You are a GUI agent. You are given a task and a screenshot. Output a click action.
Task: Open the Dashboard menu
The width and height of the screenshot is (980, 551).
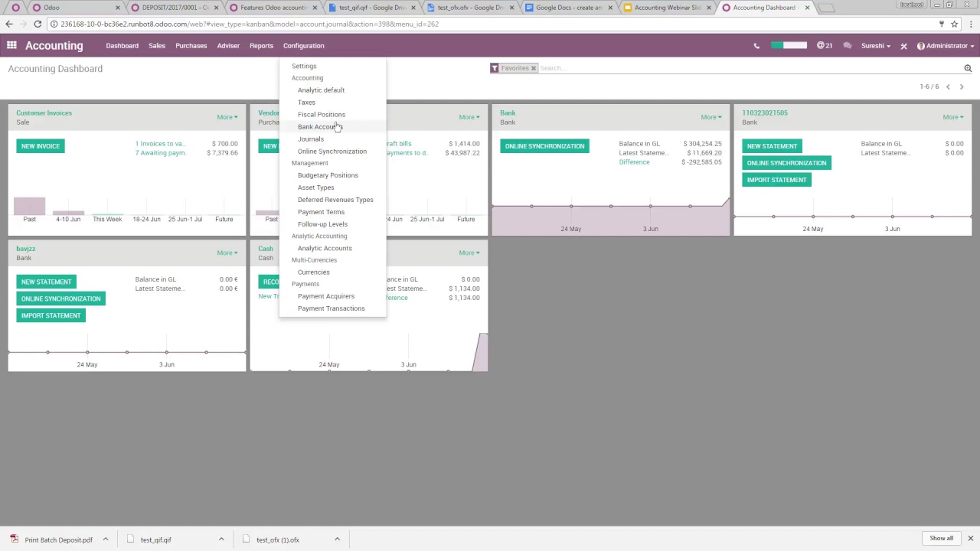(x=122, y=46)
